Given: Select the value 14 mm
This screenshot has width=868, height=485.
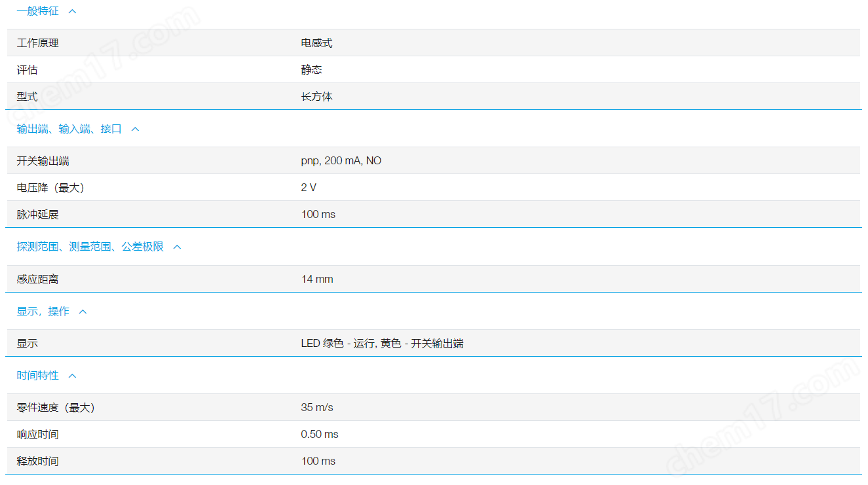Looking at the screenshot, I should [x=317, y=279].
